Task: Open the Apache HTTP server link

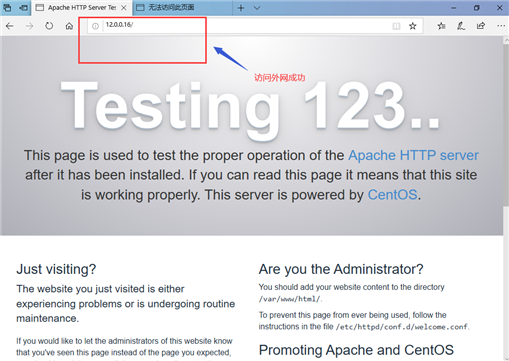Action: [x=413, y=155]
